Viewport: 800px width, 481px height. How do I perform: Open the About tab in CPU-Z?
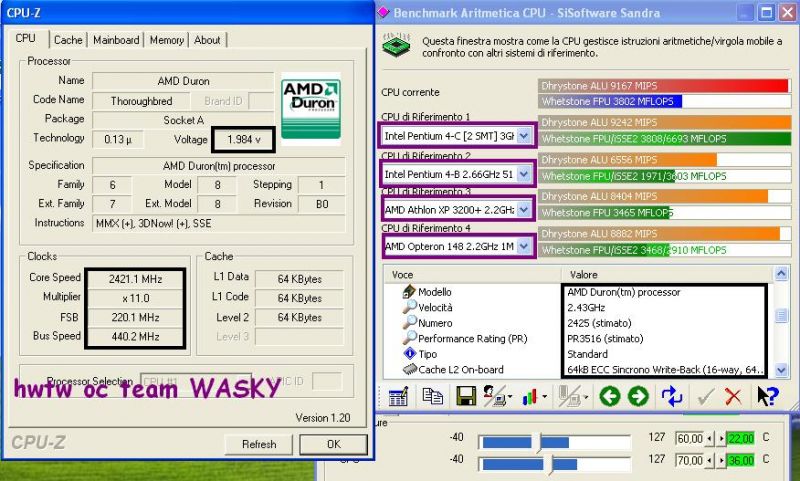click(207, 40)
